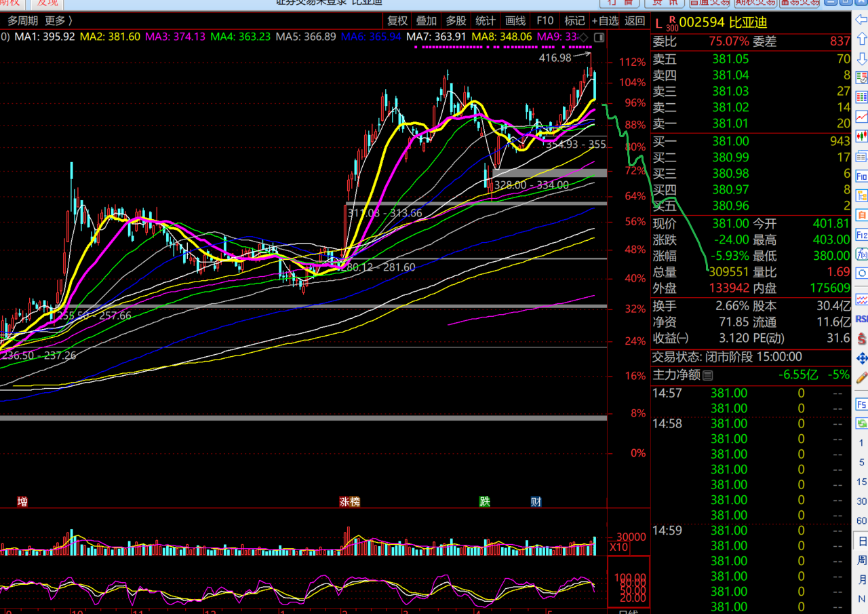This screenshot has width=868, height=614.
Task: Click the X10 volume scale button
Action: pyautogui.click(x=618, y=548)
